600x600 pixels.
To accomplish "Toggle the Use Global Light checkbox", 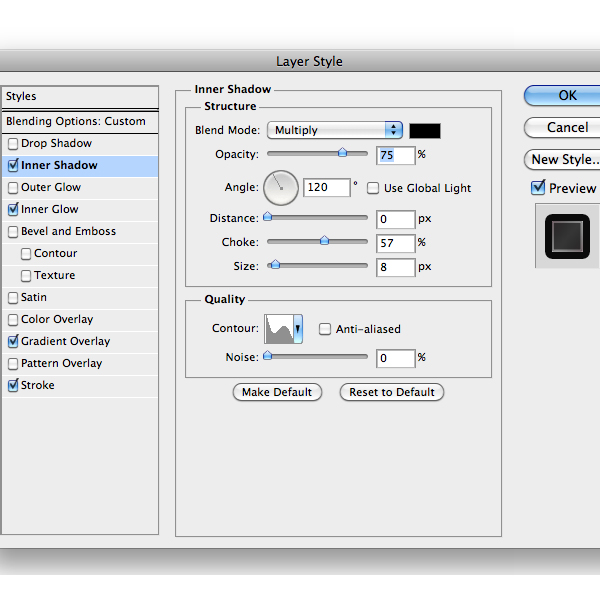I will pos(373,188).
